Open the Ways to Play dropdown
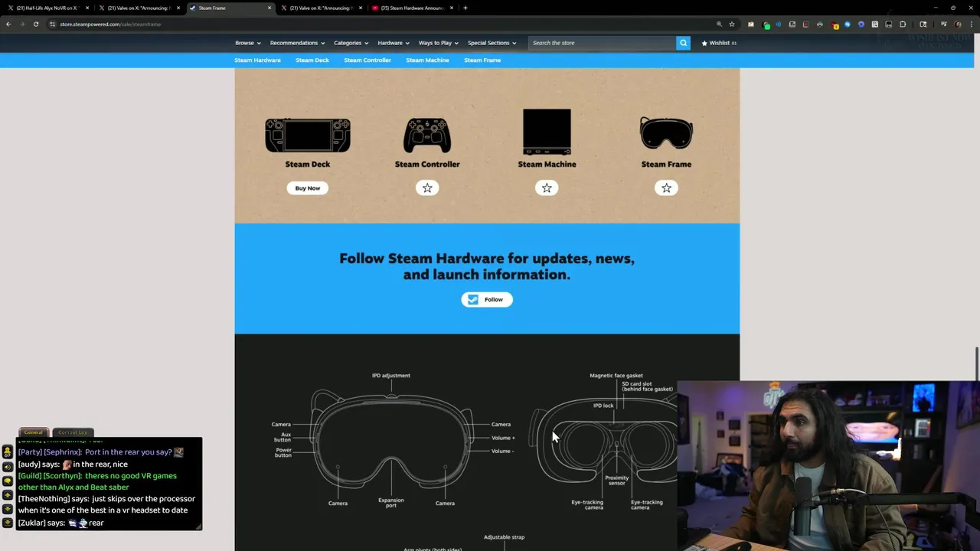This screenshot has width=980, height=551. pyautogui.click(x=439, y=43)
